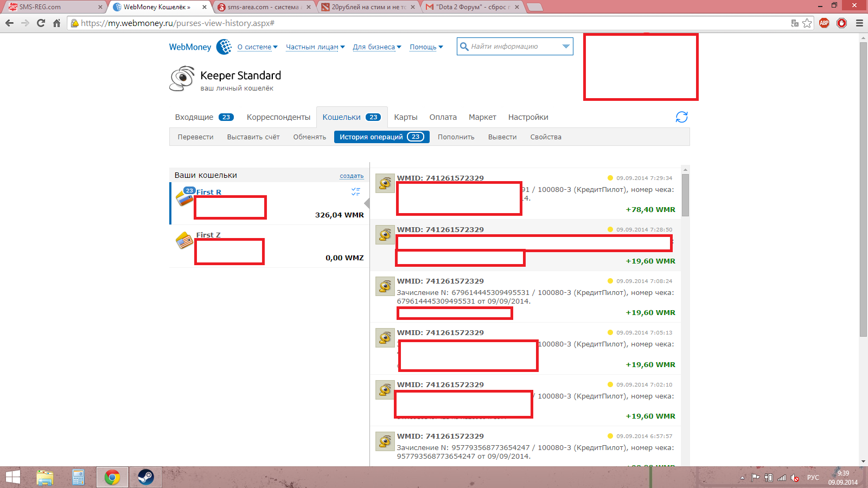Click the Keeper Standard eye logo

pos(182,79)
